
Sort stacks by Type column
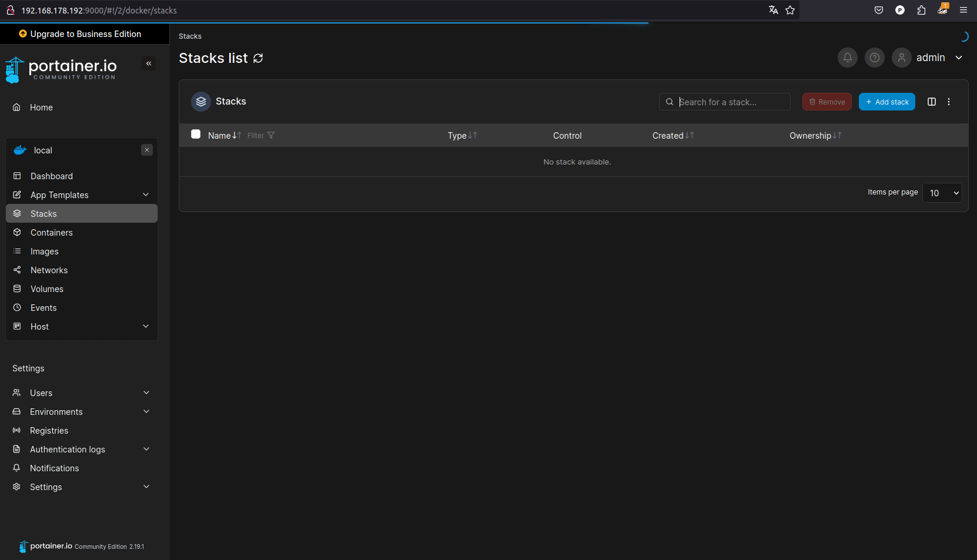462,136
